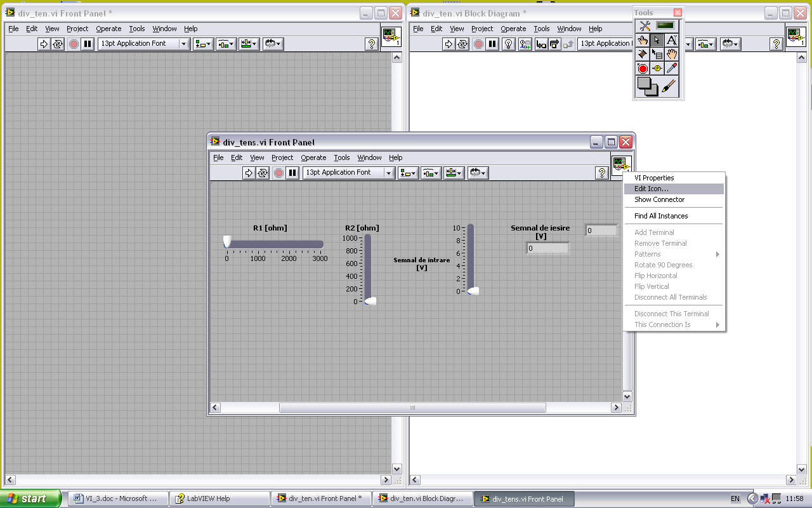Screen dimensions: 812x508
Task: Toggle Pause in div_tens.vi toolbar
Action: click(x=292, y=173)
